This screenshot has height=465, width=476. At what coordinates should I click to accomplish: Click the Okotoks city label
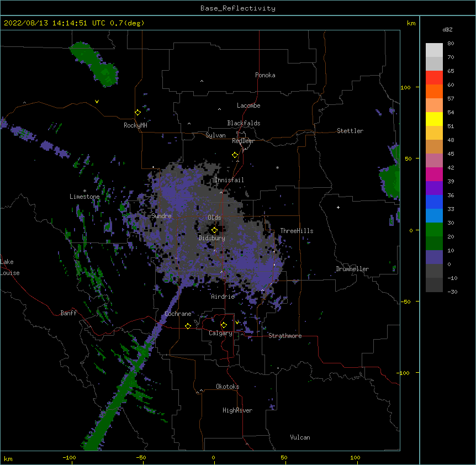(228, 387)
